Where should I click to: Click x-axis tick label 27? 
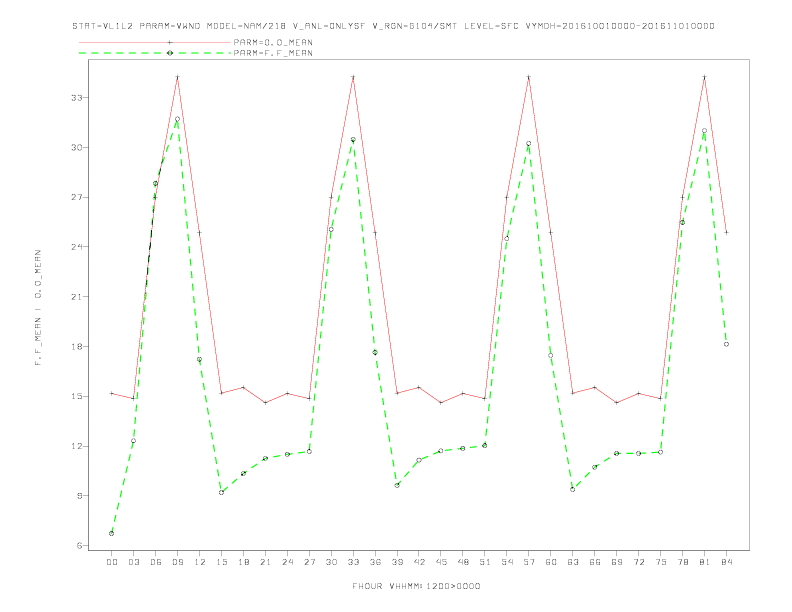click(x=309, y=562)
